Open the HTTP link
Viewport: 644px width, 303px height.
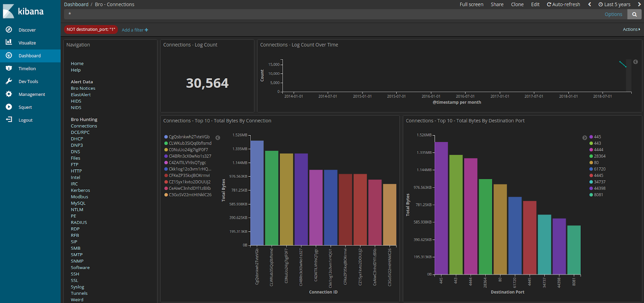76,171
